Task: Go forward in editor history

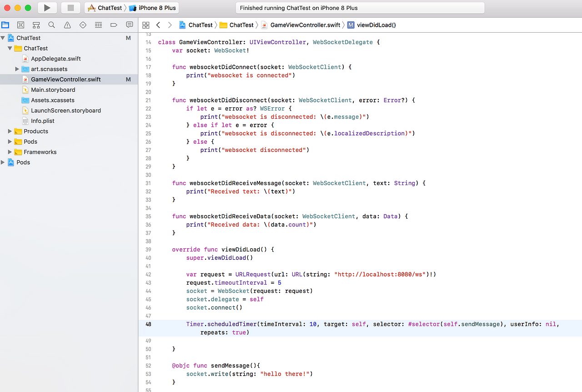Action: (170, 25)
